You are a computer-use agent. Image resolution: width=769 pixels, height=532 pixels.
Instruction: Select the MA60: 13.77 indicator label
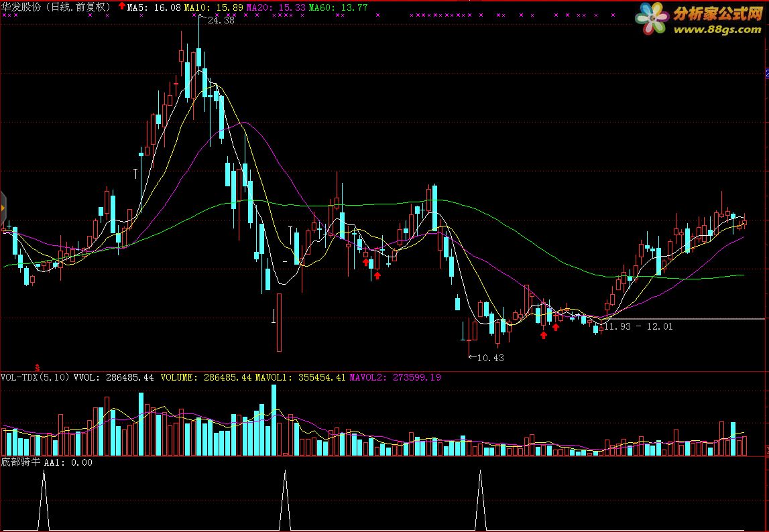point(338,8)
